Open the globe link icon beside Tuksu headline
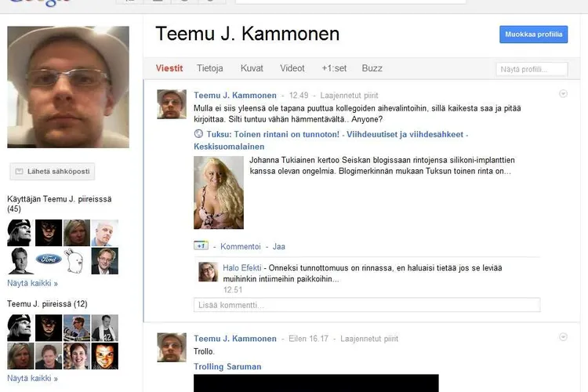Viewport: 588px width, 392px height. [x=198, y=134]
